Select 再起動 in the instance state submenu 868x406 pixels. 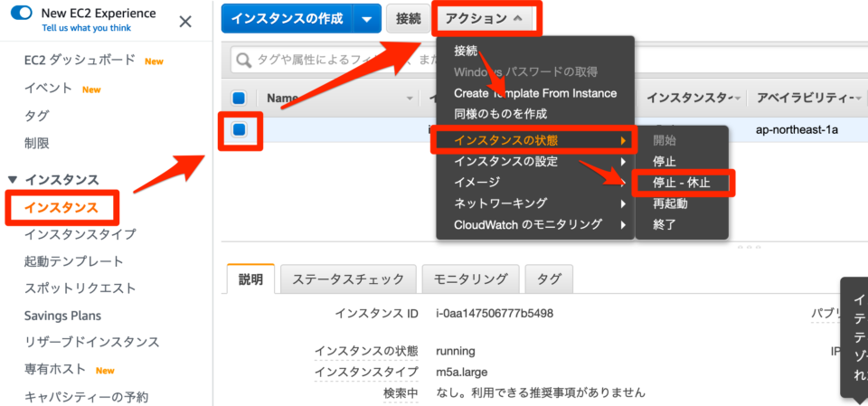tap(670, 203)
